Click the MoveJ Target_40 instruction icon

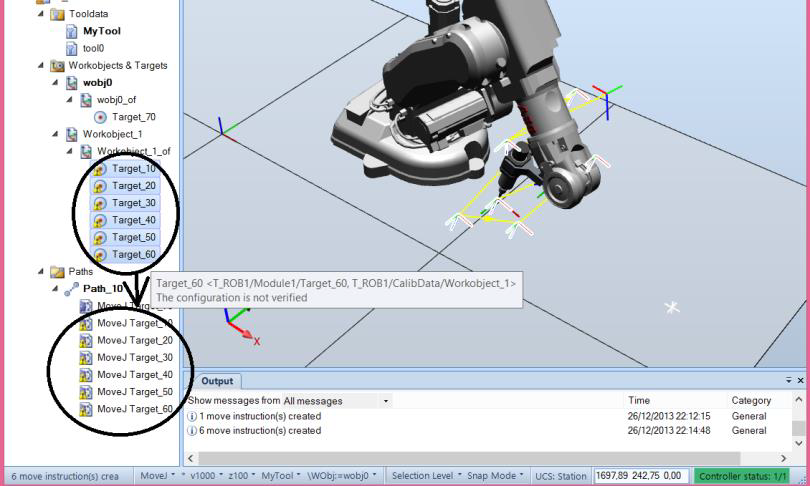[x=86, y=374]
